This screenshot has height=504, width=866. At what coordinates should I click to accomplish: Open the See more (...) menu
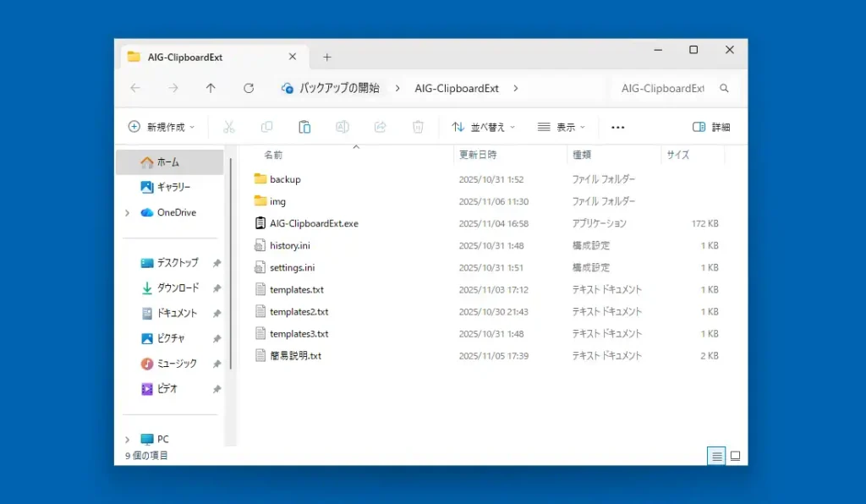click(617, 126)
